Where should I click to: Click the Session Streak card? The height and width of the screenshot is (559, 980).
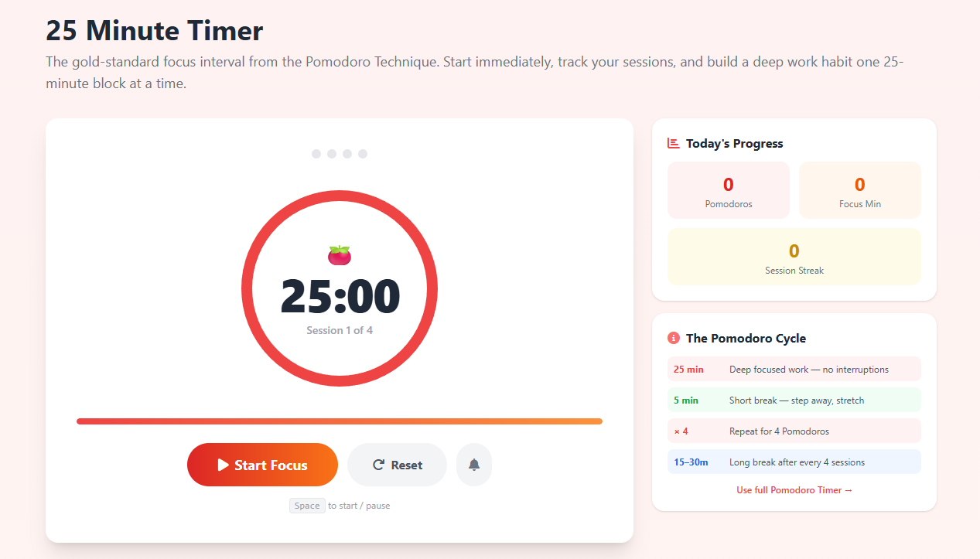pos(794,256)
